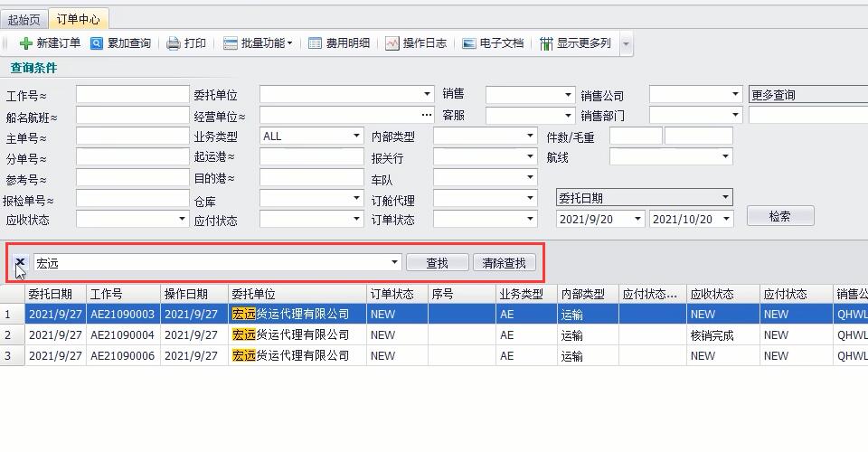
Task: Click the 清除查找 clear search button
Action: 504,263
